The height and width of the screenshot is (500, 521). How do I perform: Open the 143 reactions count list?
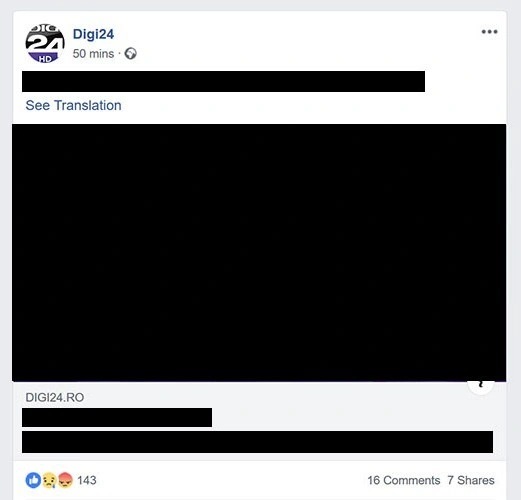pos(87,480)
